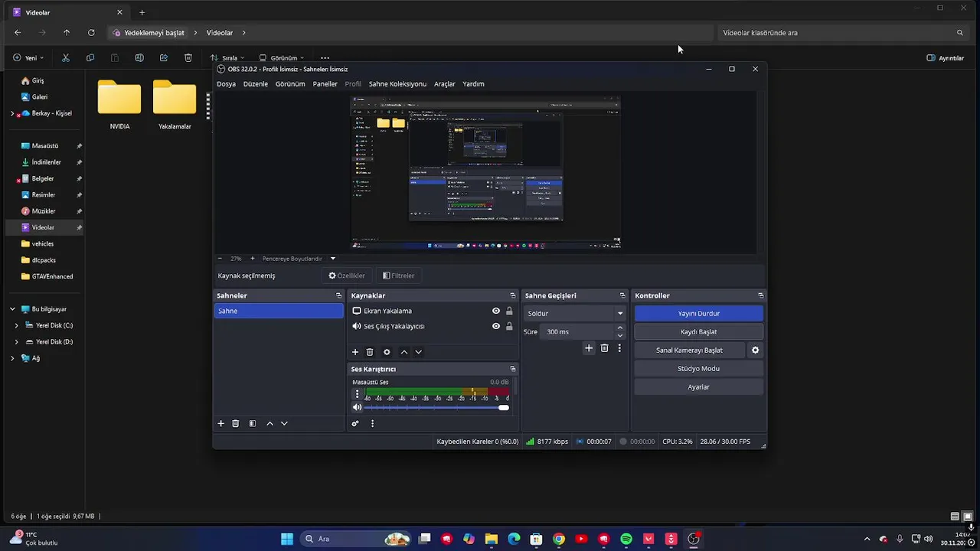Open the Dosya menu in OBS
980x551 pixels.
pos(226,84)
